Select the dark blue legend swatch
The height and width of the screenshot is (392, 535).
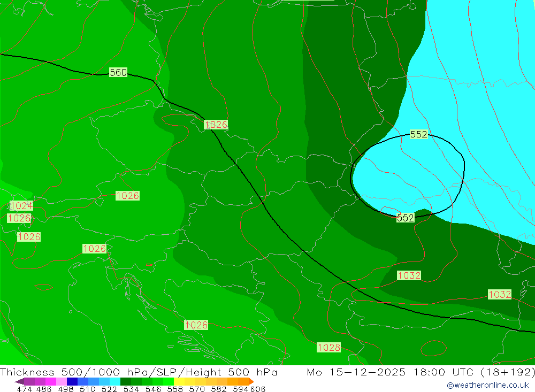pyautogui.click(x=72, y=381)
